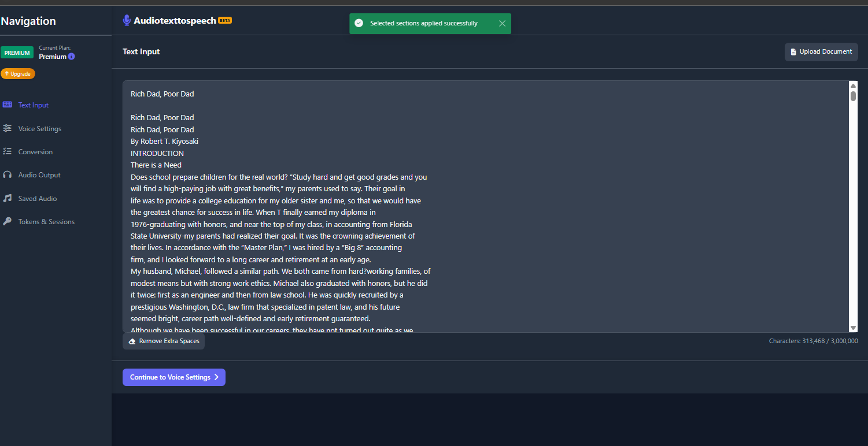Open the Voice Settings navigation item
The height and width of the screenshot is (446, 868).
click(39, 129)
